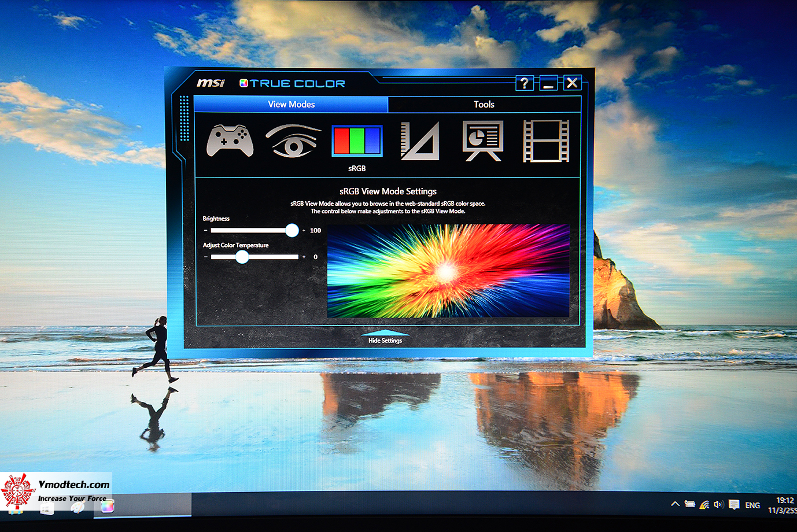The height and width of the screenshot is (532, 797).
Task: Raise color temperature with the plus button
Action: (x=304, y=257)
